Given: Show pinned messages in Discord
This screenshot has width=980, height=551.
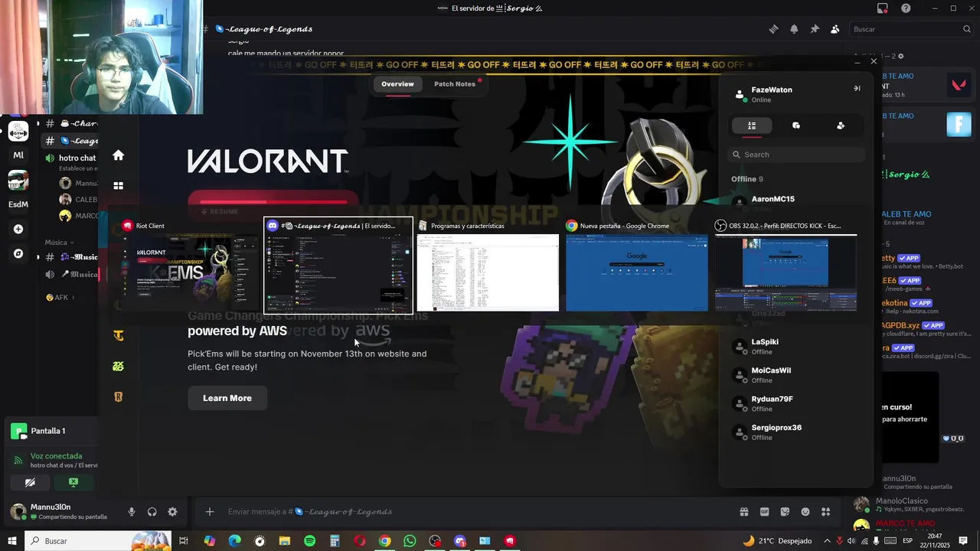Looking at the screenshot, I should (815, 29).
